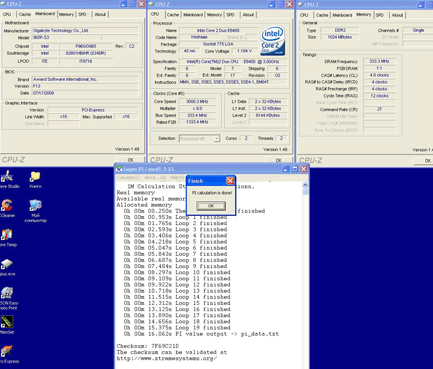Open About menu in Super PI
The image size is (433, 369).
(x=155, y=177)
